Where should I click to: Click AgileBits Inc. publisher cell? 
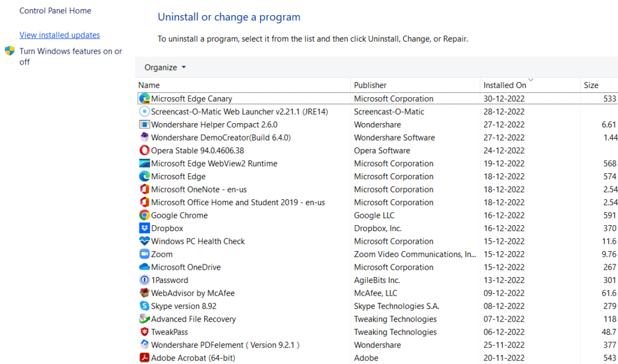[377, 280]
